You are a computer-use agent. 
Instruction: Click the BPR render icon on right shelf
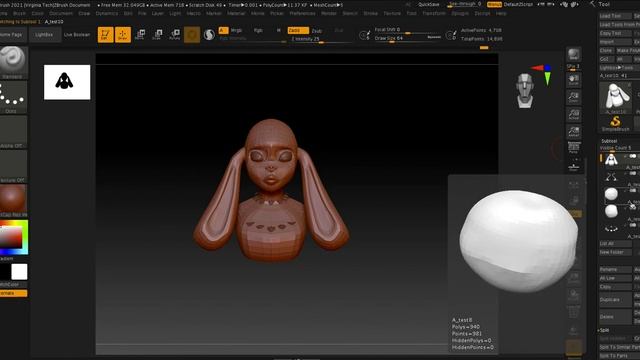573,54
